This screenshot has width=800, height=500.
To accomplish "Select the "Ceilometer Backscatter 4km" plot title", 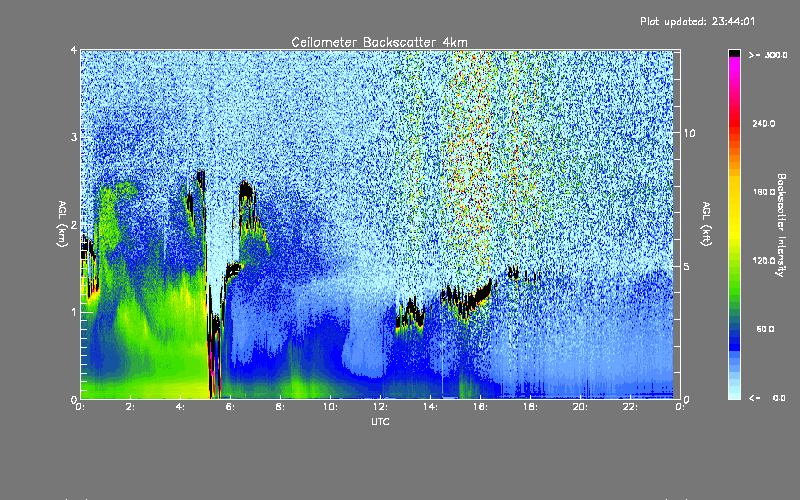I will (x=379, y=42).
